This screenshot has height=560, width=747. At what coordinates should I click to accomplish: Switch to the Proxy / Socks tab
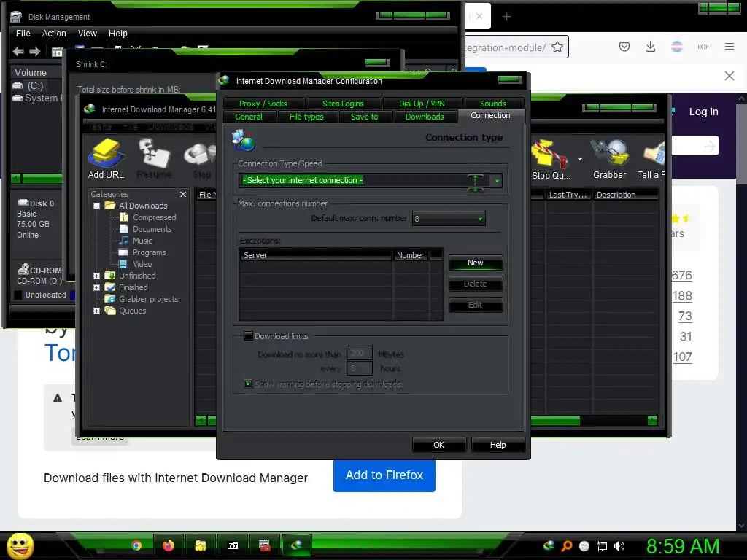tap(263, 104)
